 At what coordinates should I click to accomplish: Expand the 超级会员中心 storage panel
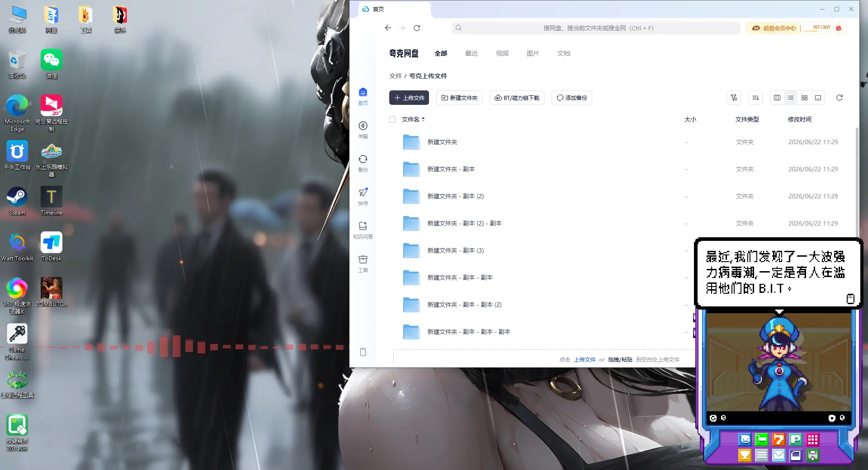point(796,28)
